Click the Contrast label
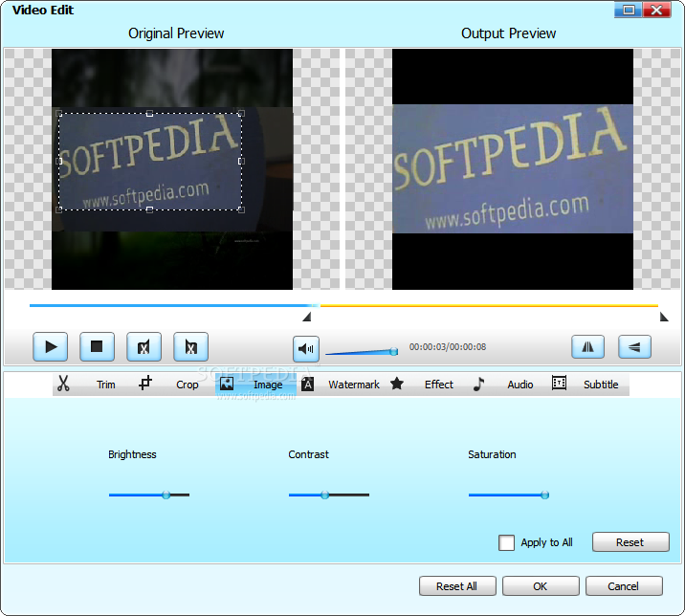685x616 pixels. coord(308,454)
